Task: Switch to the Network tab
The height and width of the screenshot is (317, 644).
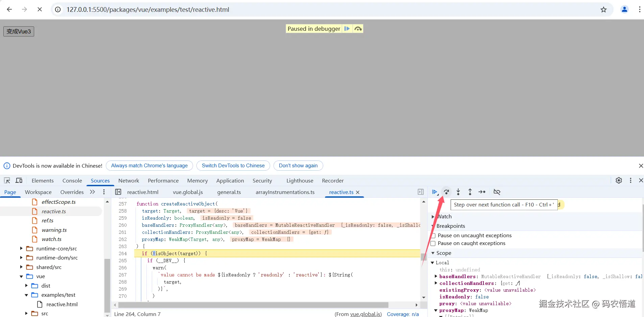Action: click(x=128, y=180)
